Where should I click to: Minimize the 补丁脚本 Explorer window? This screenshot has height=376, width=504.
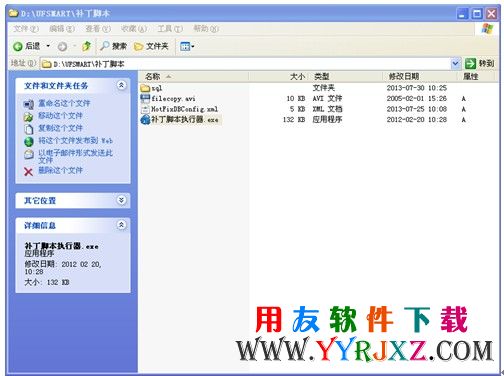462,14
